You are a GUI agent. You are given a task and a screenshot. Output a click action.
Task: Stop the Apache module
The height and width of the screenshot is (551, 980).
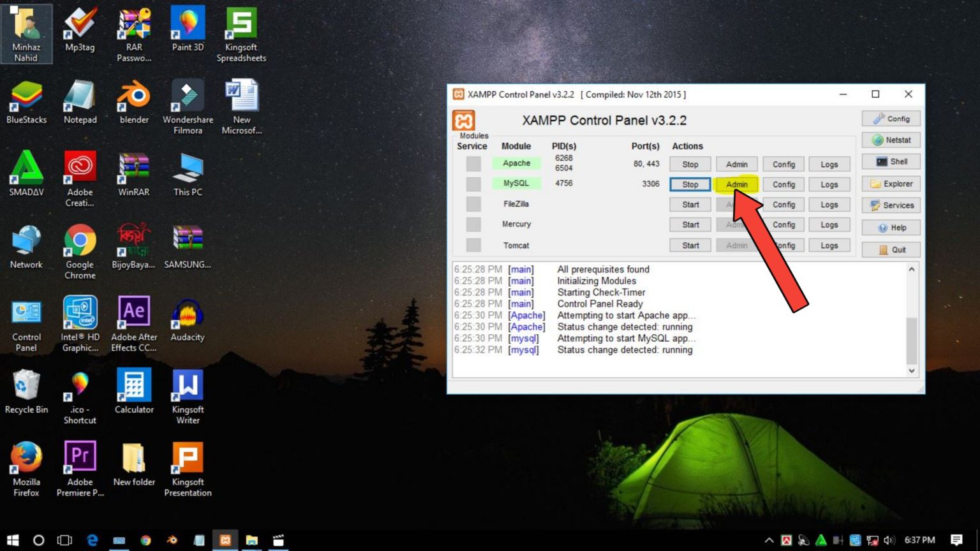(x=690, y=164)
